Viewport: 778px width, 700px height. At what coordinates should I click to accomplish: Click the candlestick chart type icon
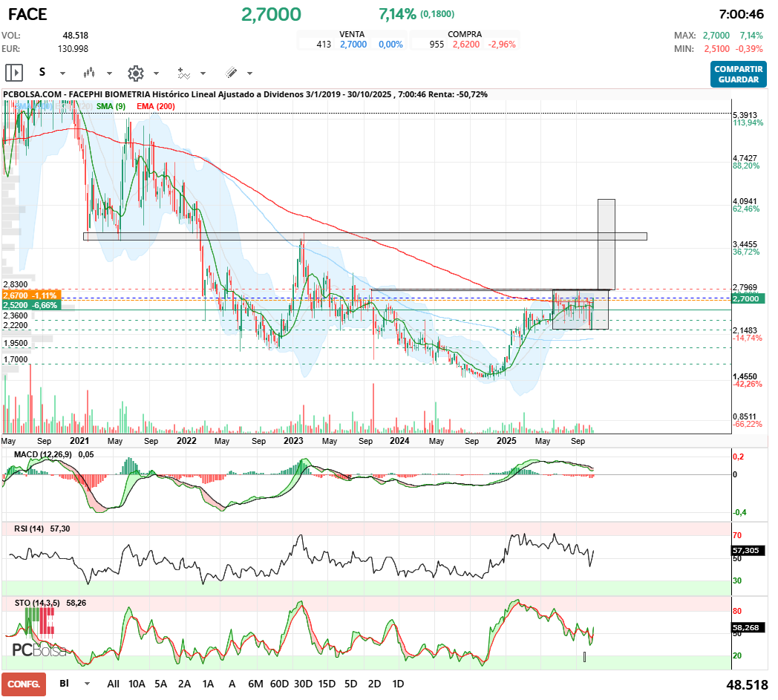(90, 73)
